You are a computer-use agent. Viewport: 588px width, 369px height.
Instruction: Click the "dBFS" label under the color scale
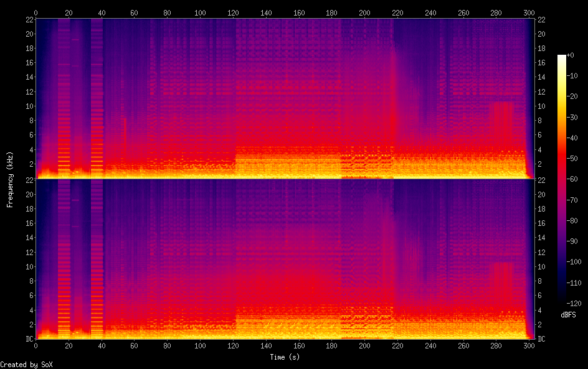(x=568, y=315)
